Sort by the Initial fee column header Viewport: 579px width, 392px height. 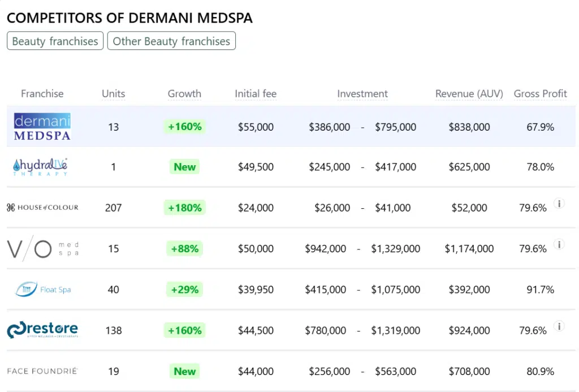[256, 94]
